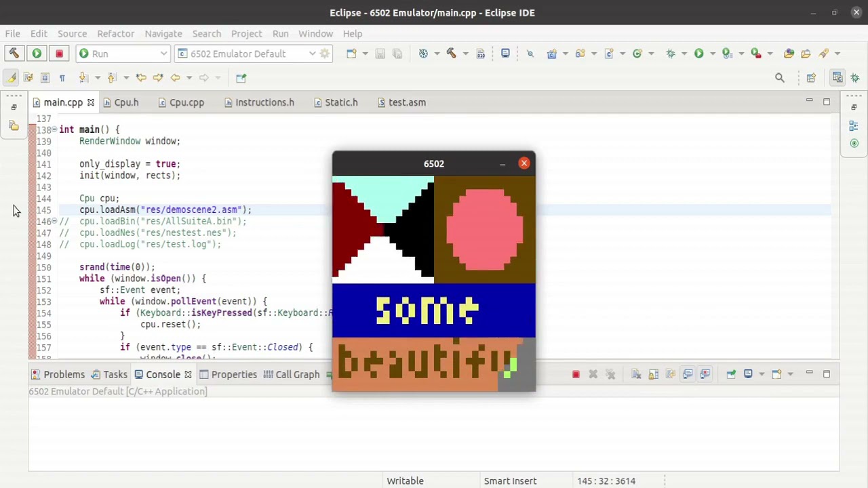Open the Refactor menu

[115, 33]
